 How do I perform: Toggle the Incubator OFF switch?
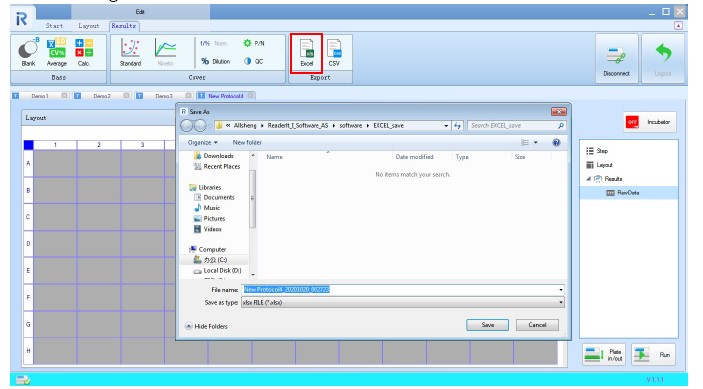[632, 122]
